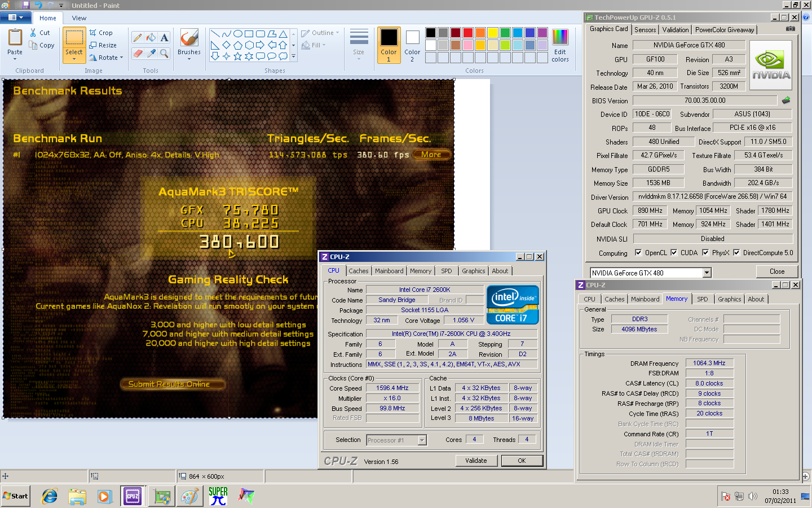Viewport: 812px width, 508px height.
Task: Open Internet Explorer from the taskbar
Action: (50, 496)
